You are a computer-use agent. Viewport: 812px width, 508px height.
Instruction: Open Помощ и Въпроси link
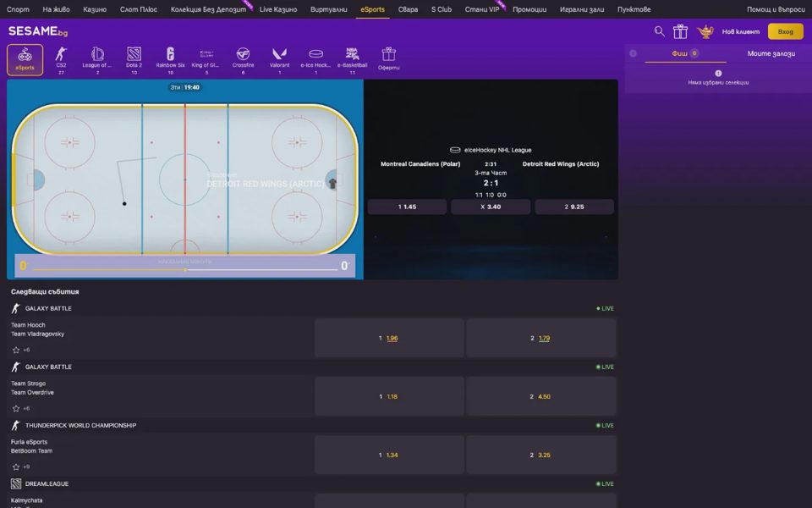[776, 9]
